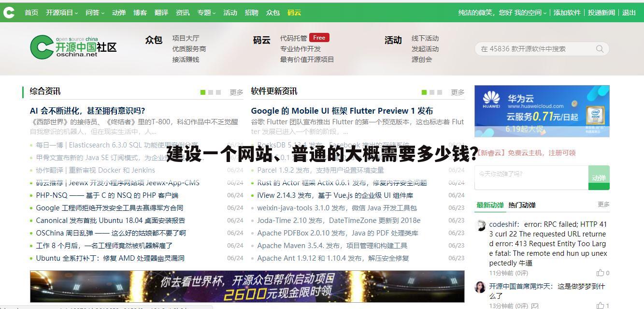
Task: Click 添加软件 link
Action: click(567, 13)
